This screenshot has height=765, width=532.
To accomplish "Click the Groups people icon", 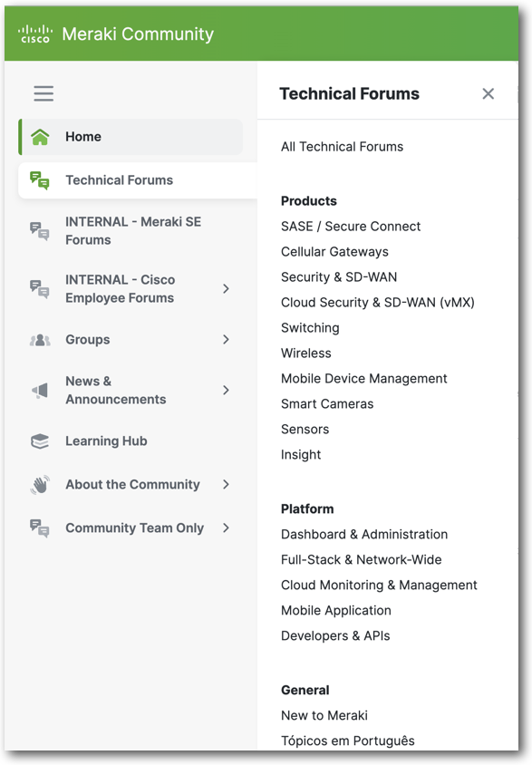I will coord(39,339).
